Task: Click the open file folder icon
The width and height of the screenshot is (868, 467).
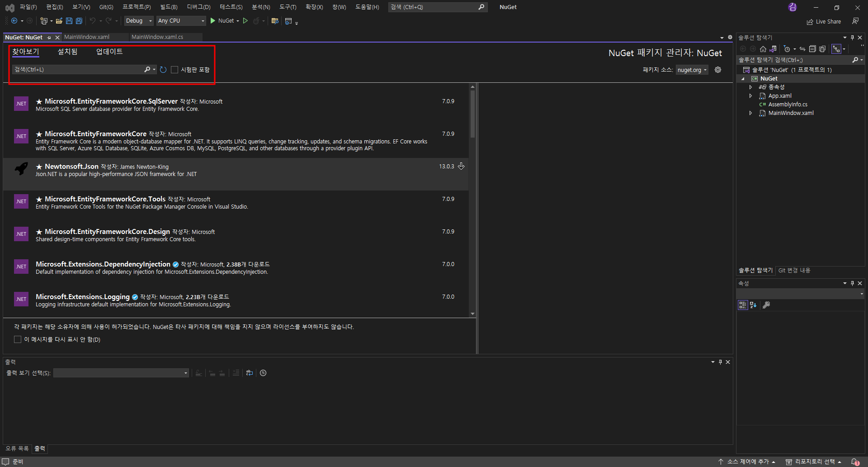Action: [x=59, y=21]
